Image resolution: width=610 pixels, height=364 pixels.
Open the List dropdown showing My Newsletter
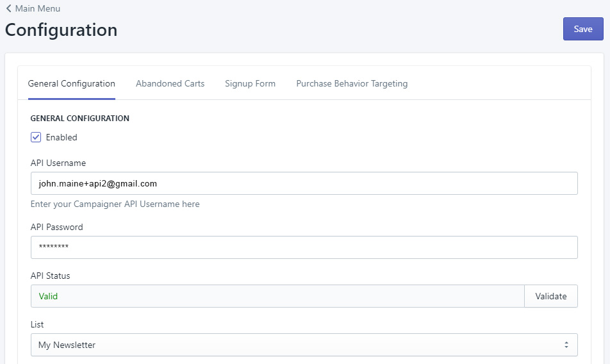pos(304,345)
